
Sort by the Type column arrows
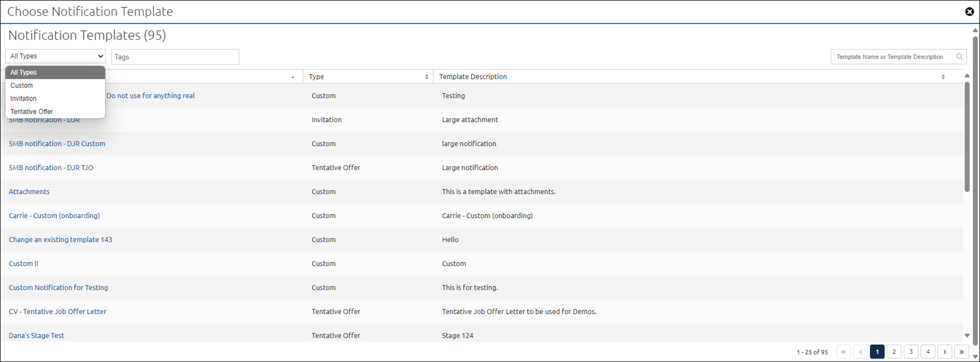click(x=427, y=77)
